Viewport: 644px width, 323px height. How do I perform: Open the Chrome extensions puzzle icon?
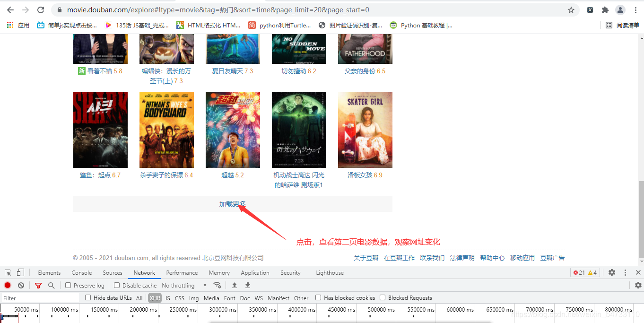click(605, 10)
